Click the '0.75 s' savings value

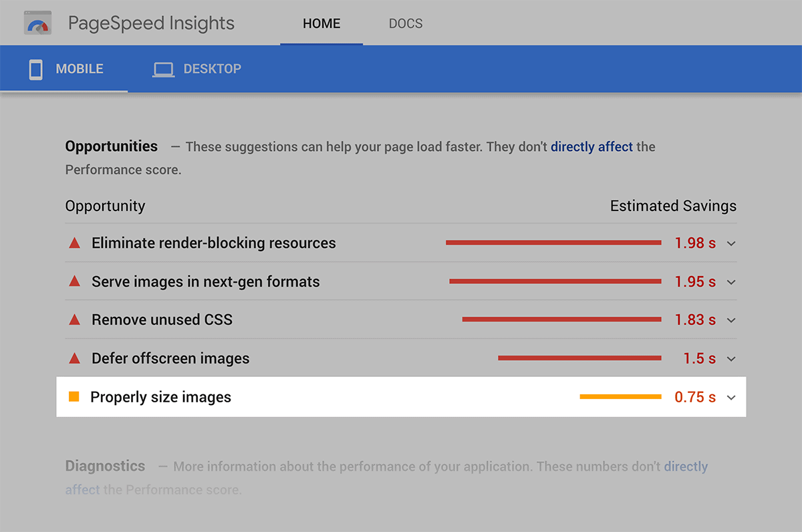click(695, 397)
